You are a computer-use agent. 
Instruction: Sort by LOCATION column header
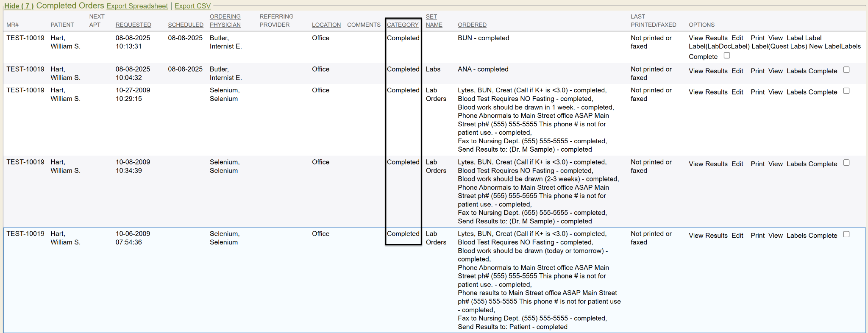pyautogui.click(x=326, y=25)
